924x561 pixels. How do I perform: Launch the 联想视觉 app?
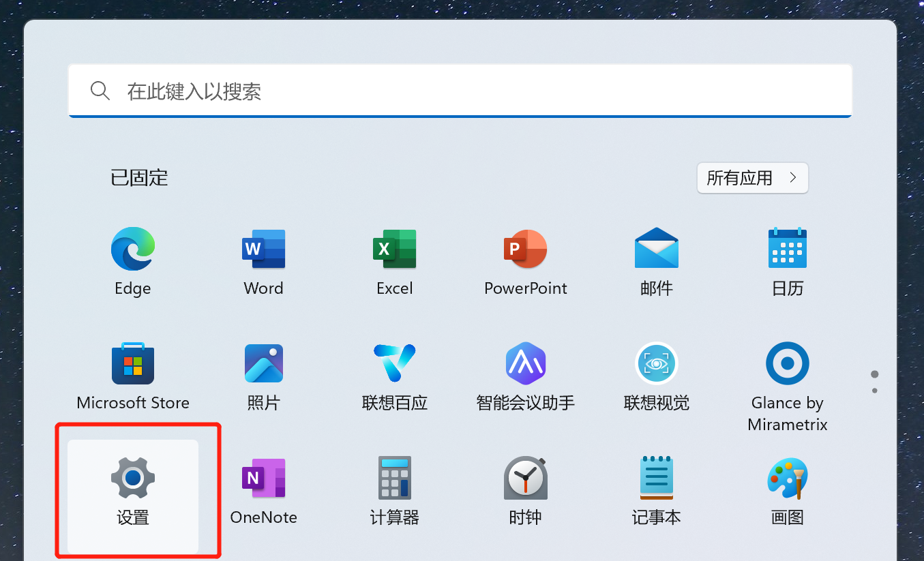pyautogui.click(x=657, y=377)
